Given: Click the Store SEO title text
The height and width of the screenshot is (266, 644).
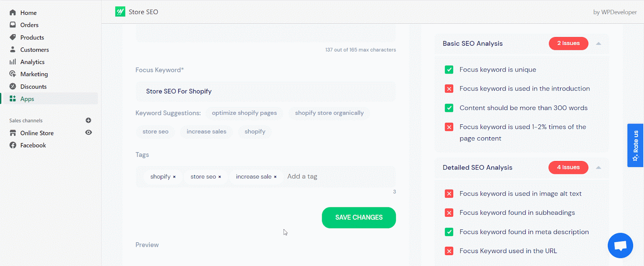Looking at the screenshot, I should (x=143, y=12).
